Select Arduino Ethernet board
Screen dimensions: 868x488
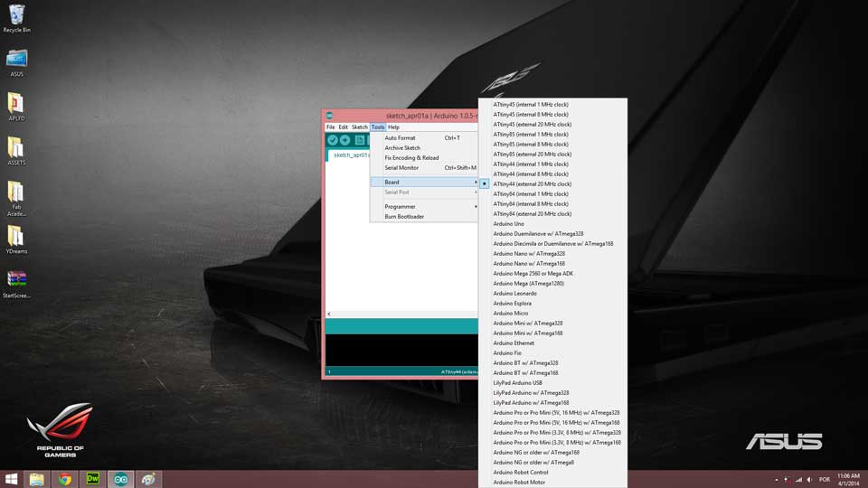[552, 343]
